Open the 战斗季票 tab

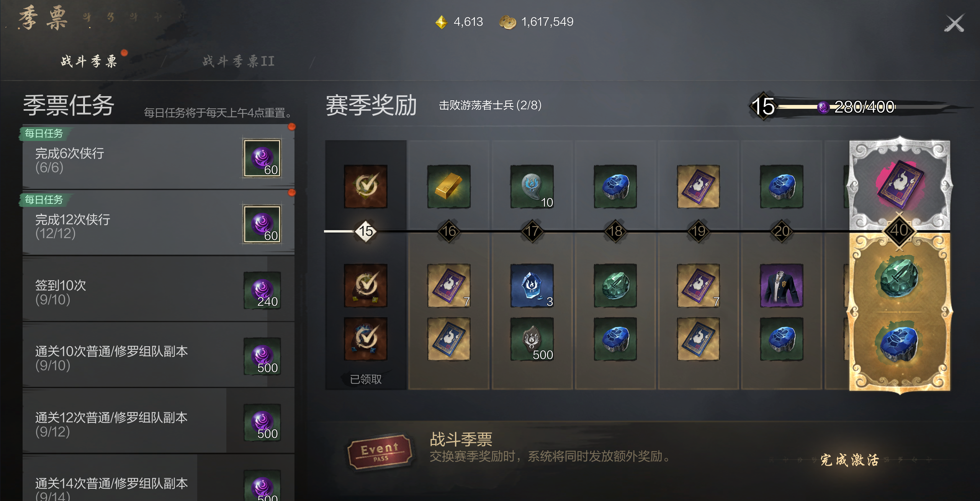89,61
